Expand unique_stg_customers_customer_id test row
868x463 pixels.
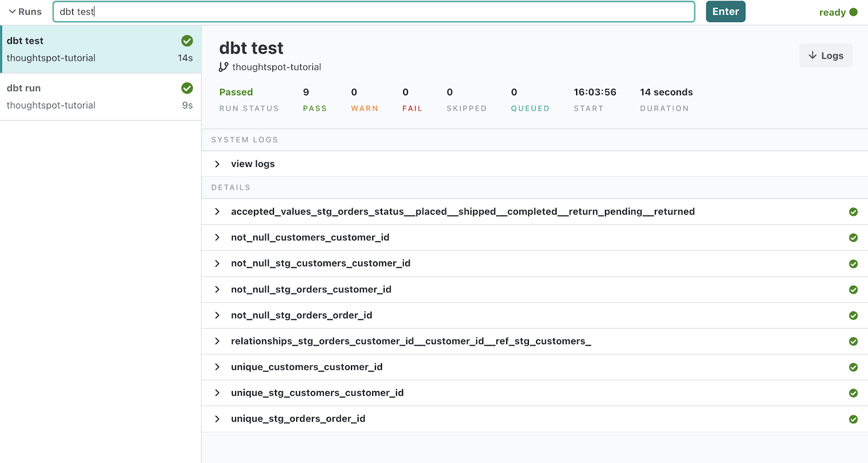coord(218,393)
